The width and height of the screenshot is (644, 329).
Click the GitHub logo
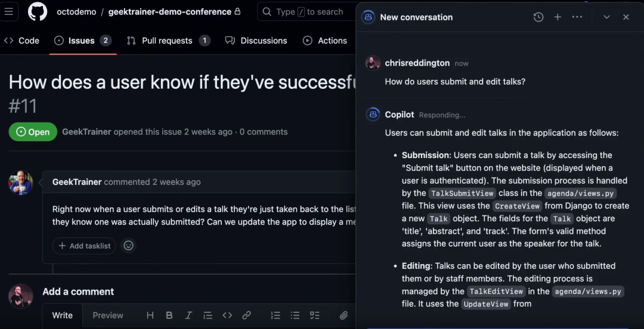pos(38,12)
